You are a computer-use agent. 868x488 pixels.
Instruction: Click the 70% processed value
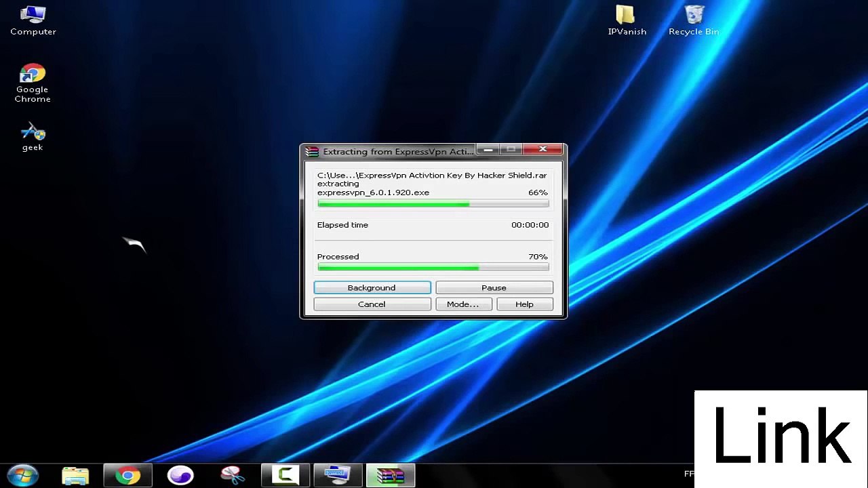click(x=538, y=257)
